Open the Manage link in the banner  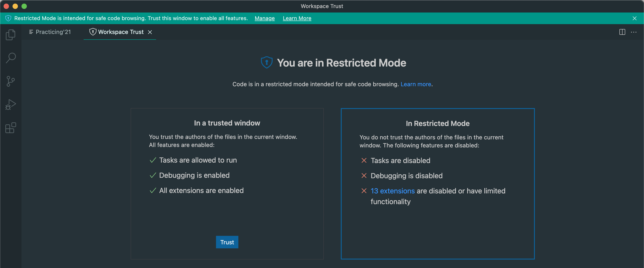tap(264, 18)
